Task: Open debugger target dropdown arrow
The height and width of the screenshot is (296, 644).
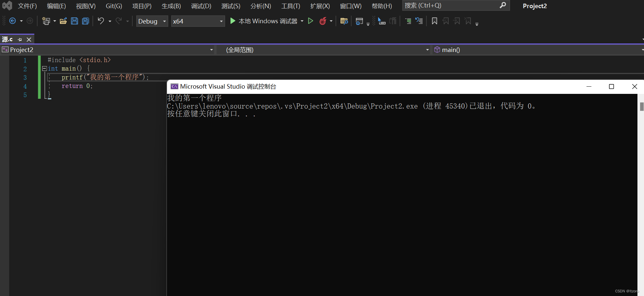Action: click(302, 21)
